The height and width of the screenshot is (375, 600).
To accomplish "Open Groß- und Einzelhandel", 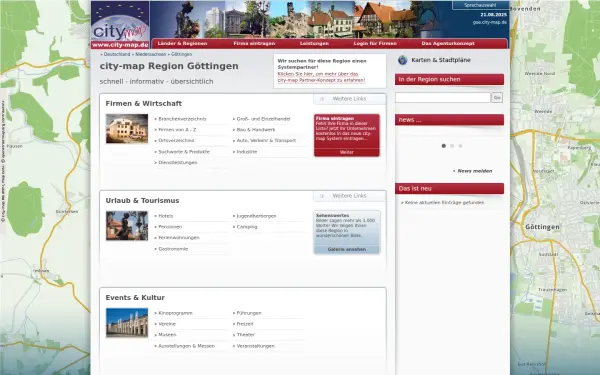I will pyautogui.click(x=263, y=119).
